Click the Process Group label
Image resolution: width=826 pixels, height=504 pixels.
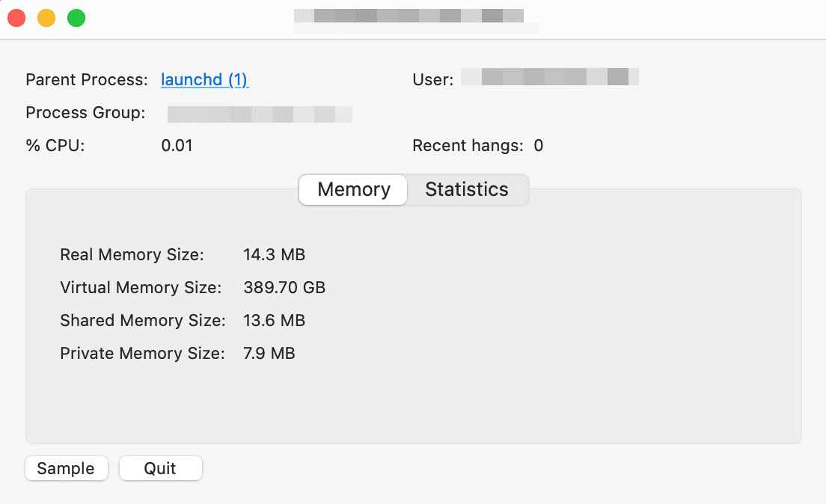(85, 113)
